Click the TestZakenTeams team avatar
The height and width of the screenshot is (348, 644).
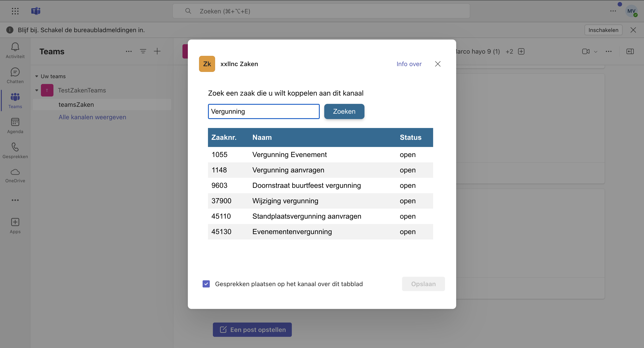(x=47, y=90)
